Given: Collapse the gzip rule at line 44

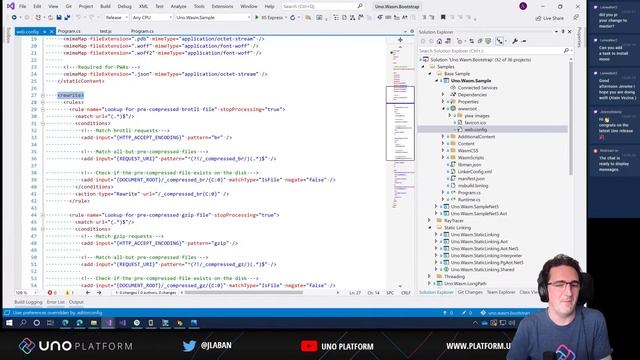Looking at the screenshot, I should pyautogui.click(x=42, y=215).
